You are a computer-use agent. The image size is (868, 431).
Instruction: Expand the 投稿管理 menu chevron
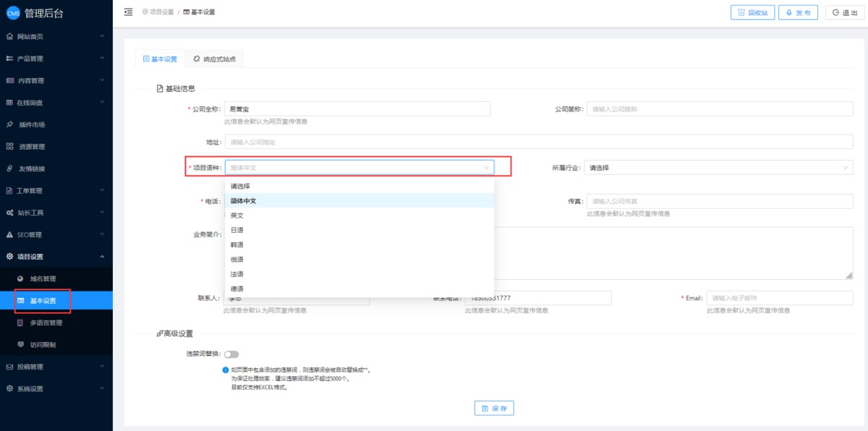pos(102,367)
